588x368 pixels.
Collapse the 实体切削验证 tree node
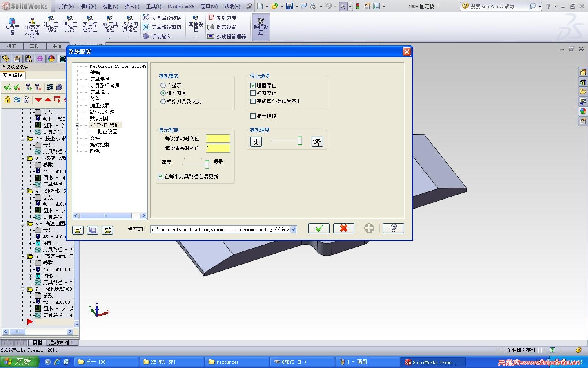tap(77, 125)
